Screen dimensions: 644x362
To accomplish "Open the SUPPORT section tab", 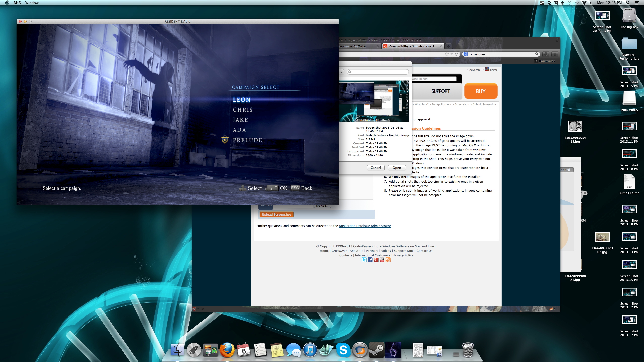I will pos(440,91).
